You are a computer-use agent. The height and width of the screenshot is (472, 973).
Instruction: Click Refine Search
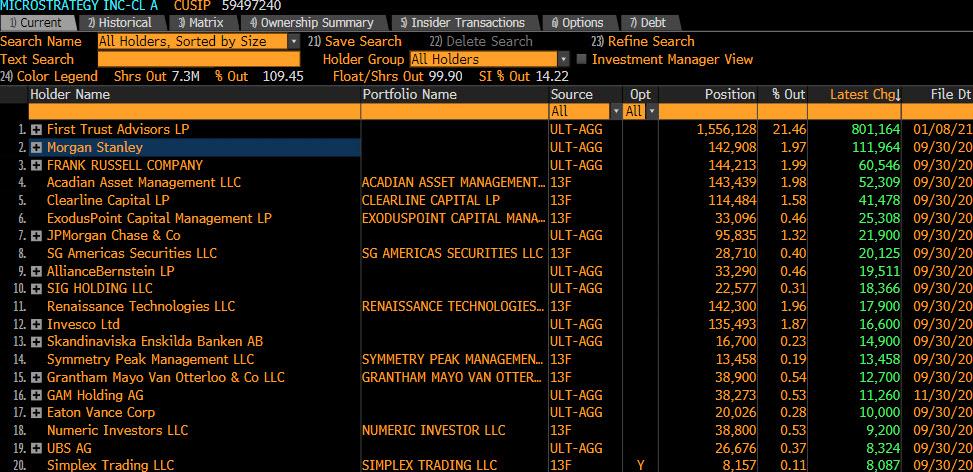coord(643,42)
